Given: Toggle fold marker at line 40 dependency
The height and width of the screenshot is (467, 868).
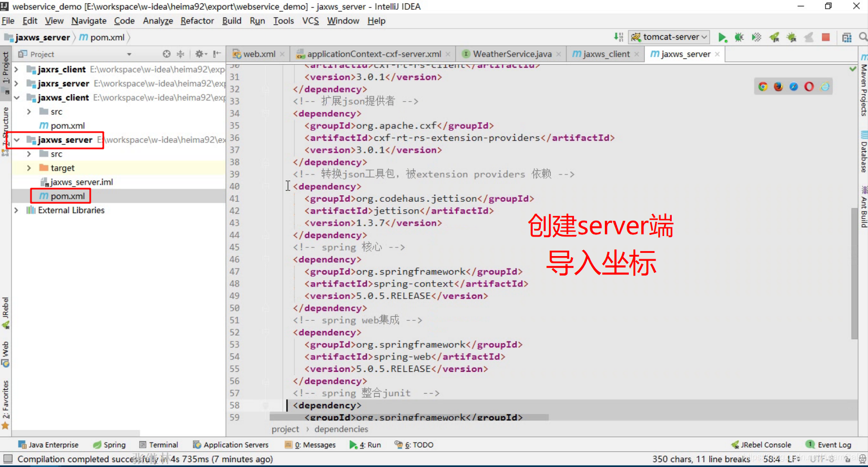Looking at the screenshot, I should click(266, 186).
